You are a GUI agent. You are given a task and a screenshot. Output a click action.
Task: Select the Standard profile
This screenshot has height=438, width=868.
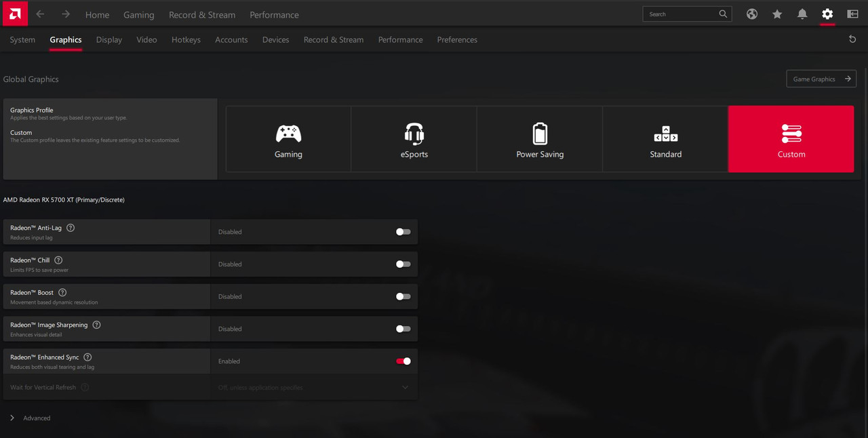[x=665, y=139]
